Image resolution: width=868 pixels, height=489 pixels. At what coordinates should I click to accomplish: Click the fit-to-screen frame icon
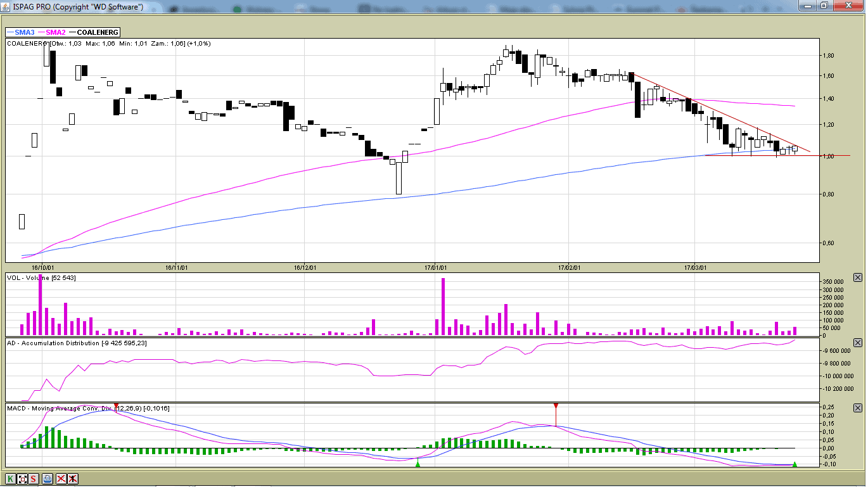click(23, 479)
